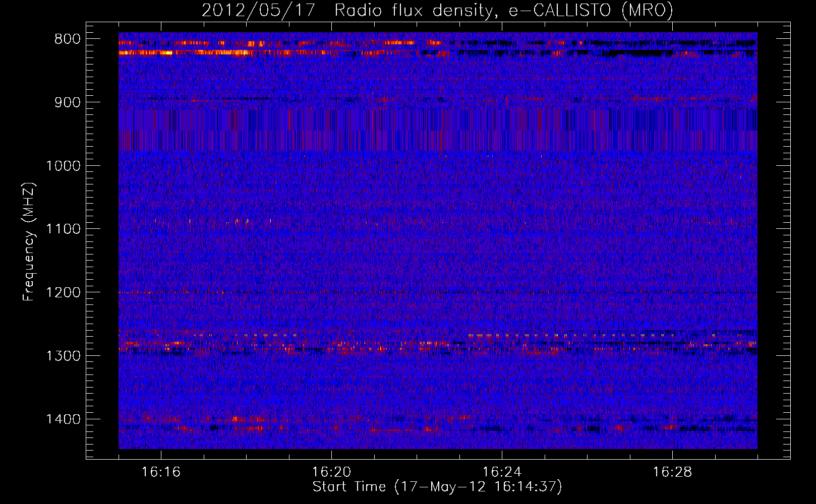Click the 800 frequency axis label

point(67,39)
